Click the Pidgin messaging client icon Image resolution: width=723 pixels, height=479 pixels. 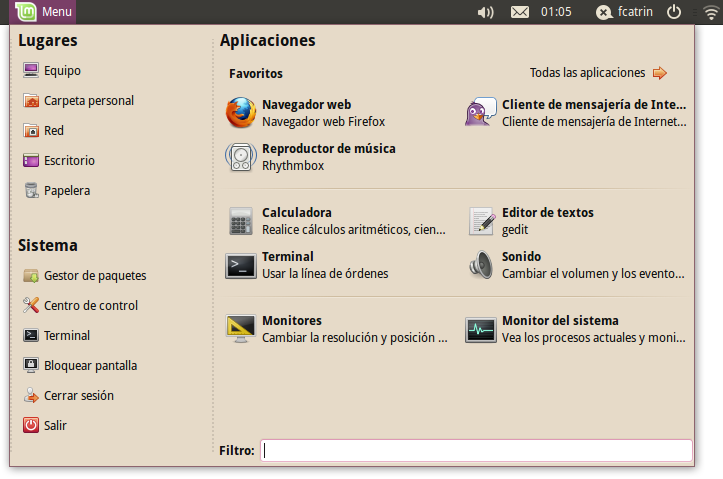click(x=480, y=112)
